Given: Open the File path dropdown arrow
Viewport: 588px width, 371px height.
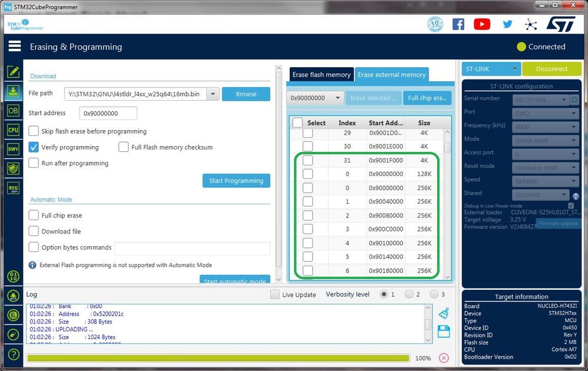Looking at the screenshot, I should point(213,94).
